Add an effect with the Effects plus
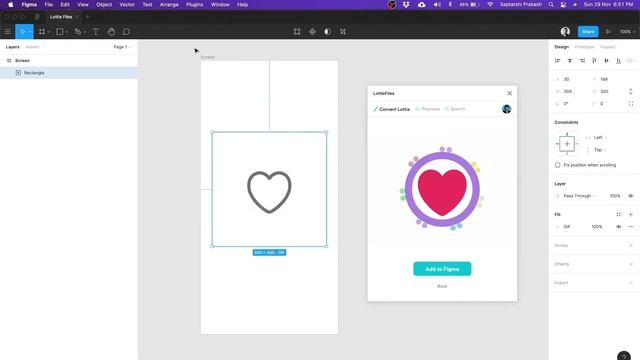 631,264
